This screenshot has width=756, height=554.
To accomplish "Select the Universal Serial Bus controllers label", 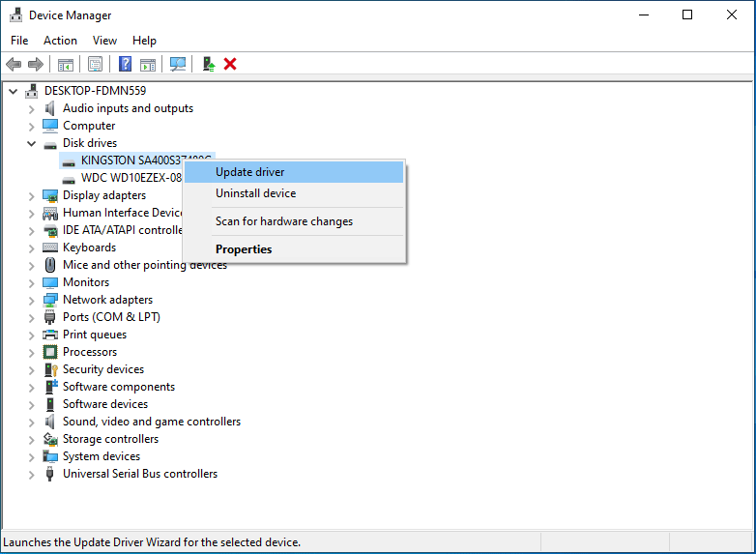I will click(x=140, y=474).
